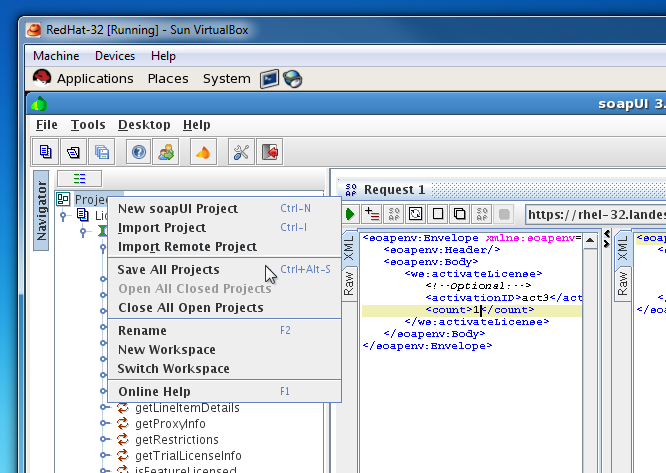Open the soapUI Help menu

[x=197, y=125]
